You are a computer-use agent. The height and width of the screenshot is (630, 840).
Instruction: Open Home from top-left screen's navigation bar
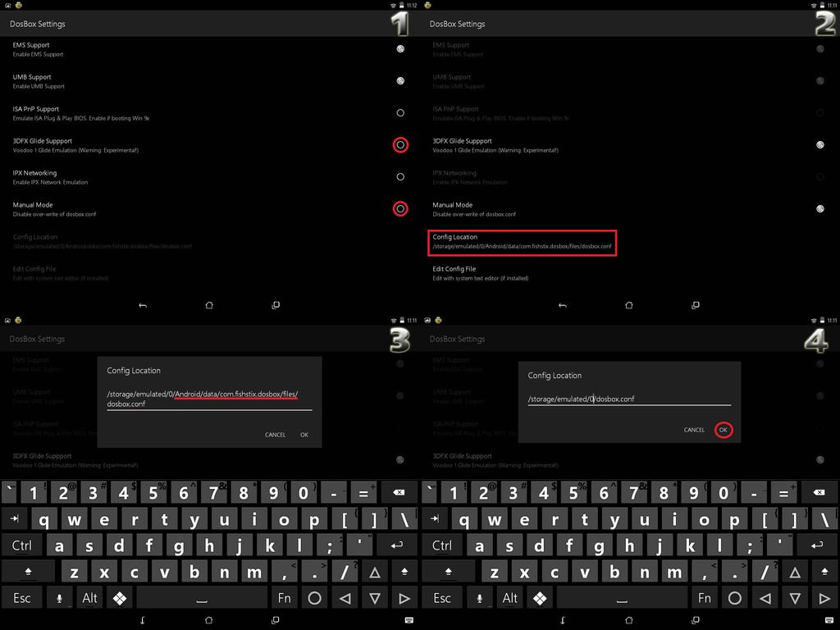[x=209, y=305]
